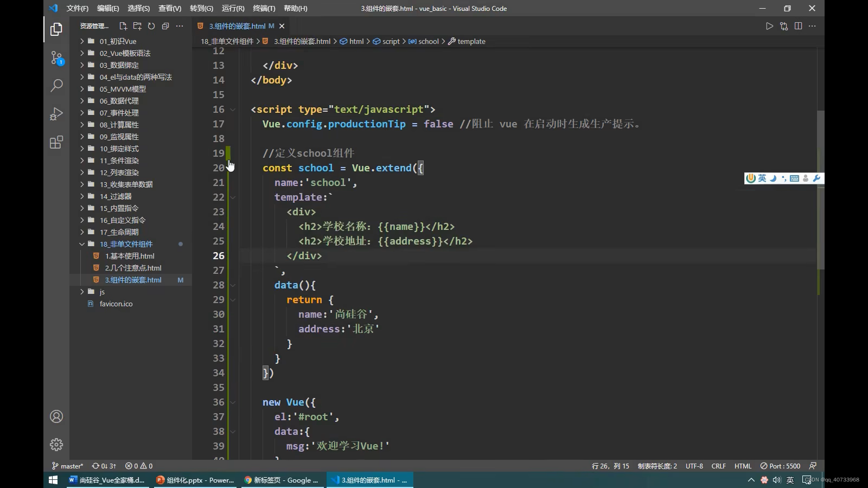Viewport: 868px width, 488px height.
Task: Change the HTML language mode
Action: [743, 466]
